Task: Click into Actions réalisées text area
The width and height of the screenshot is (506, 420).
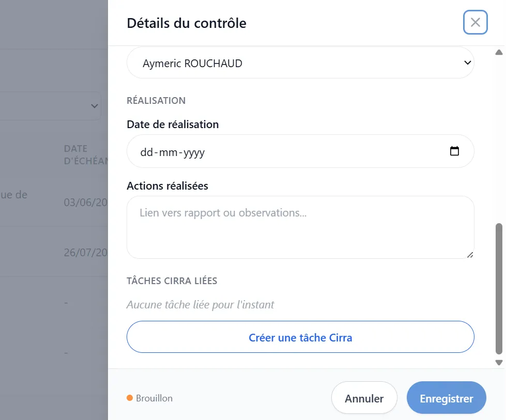Action: pos(300,227)
